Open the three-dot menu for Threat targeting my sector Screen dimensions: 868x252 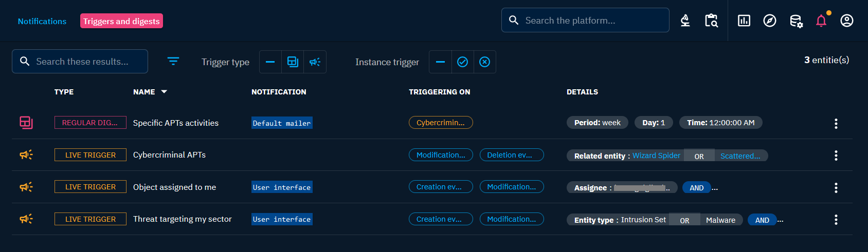point(836,220)
